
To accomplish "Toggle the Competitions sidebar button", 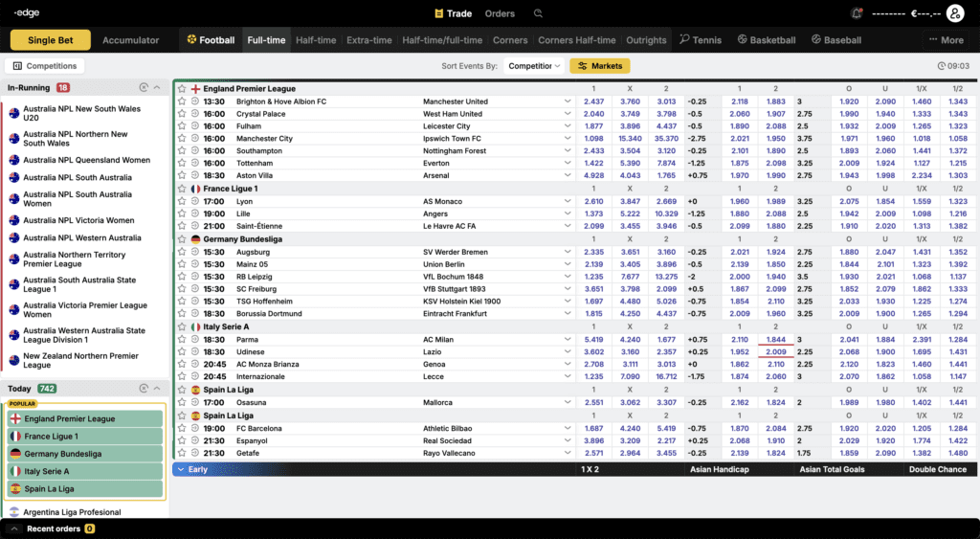I will [44, 66].
